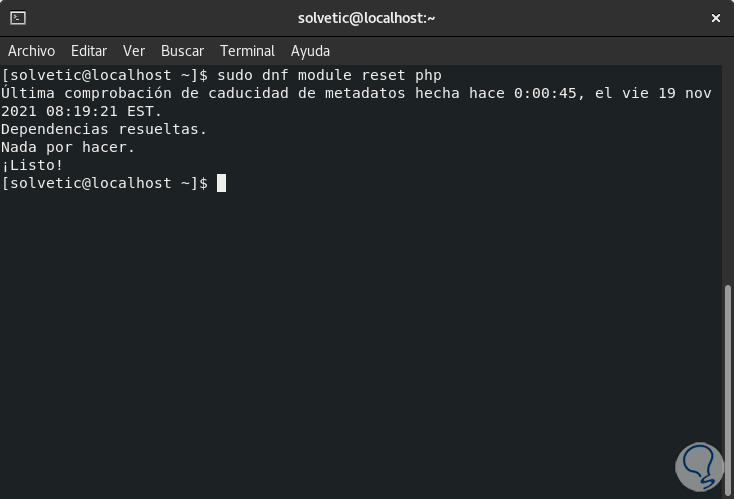Click the '2021 08:19:21 EST.' timestamp line
Screen dimensions: 734x499
tap(82, 111)
